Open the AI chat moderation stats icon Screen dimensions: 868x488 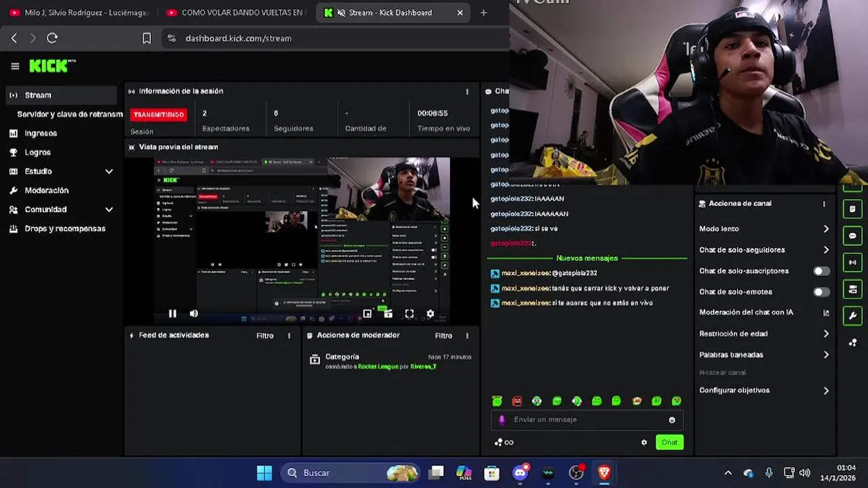click(x=826, y=312)
